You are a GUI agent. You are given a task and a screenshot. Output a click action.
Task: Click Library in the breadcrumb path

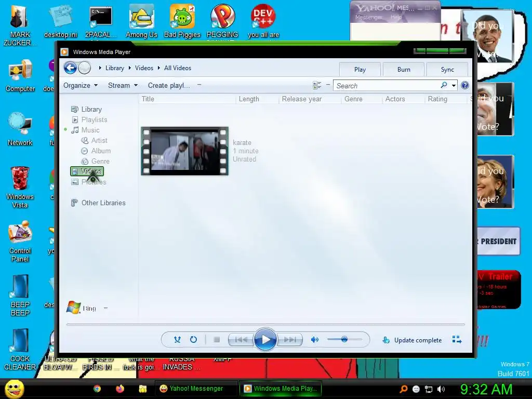coord(115,68)
